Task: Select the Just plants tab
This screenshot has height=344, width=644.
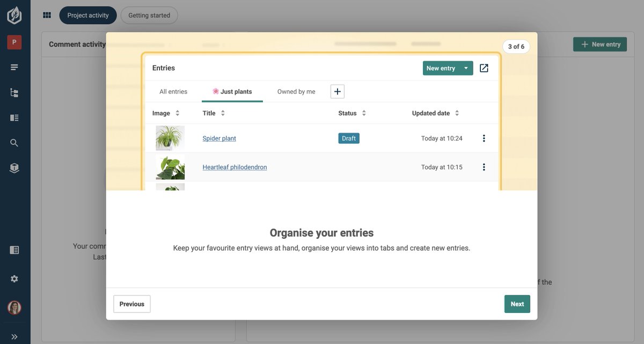Action: 232,92
